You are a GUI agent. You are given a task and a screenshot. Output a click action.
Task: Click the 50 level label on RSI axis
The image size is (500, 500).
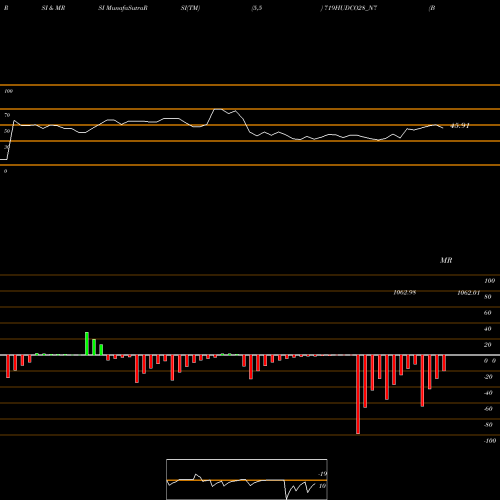pyautogui.click(x=7, y=131)
